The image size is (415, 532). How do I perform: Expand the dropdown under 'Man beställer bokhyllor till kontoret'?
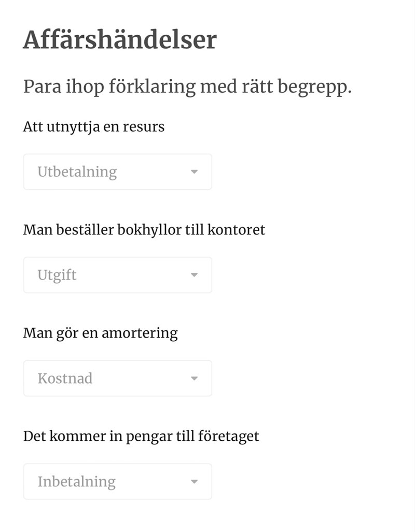117,275
